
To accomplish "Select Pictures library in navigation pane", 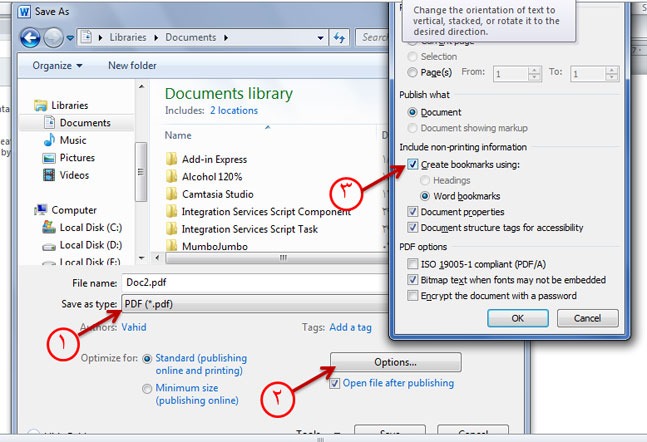I will (77, 158).
